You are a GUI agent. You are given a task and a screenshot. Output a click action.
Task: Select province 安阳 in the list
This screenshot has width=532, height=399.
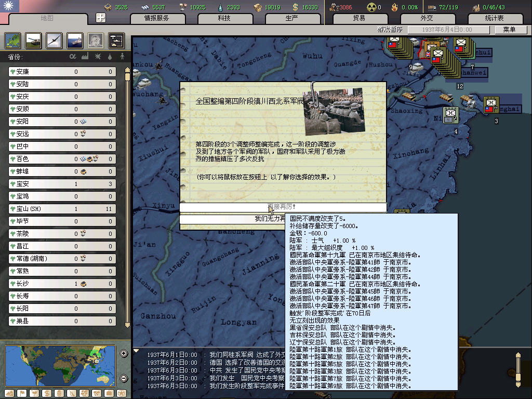62,122
